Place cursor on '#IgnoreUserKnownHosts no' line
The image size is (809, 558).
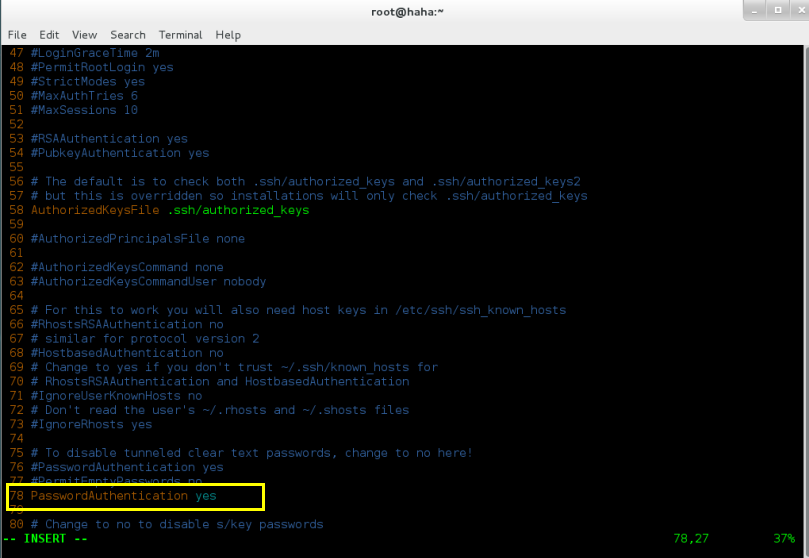[x=116, y=396]
